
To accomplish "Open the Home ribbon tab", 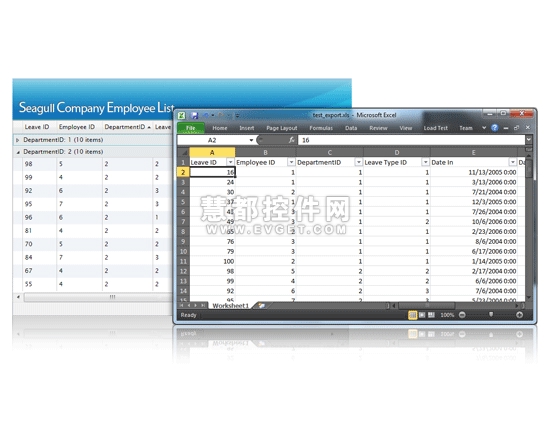I will pos(220,128).
